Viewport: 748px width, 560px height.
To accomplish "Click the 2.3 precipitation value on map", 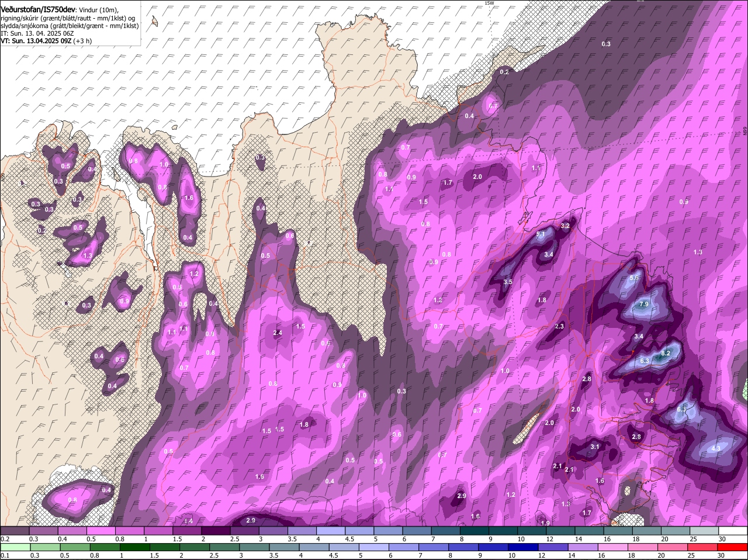I will (559, 326).
